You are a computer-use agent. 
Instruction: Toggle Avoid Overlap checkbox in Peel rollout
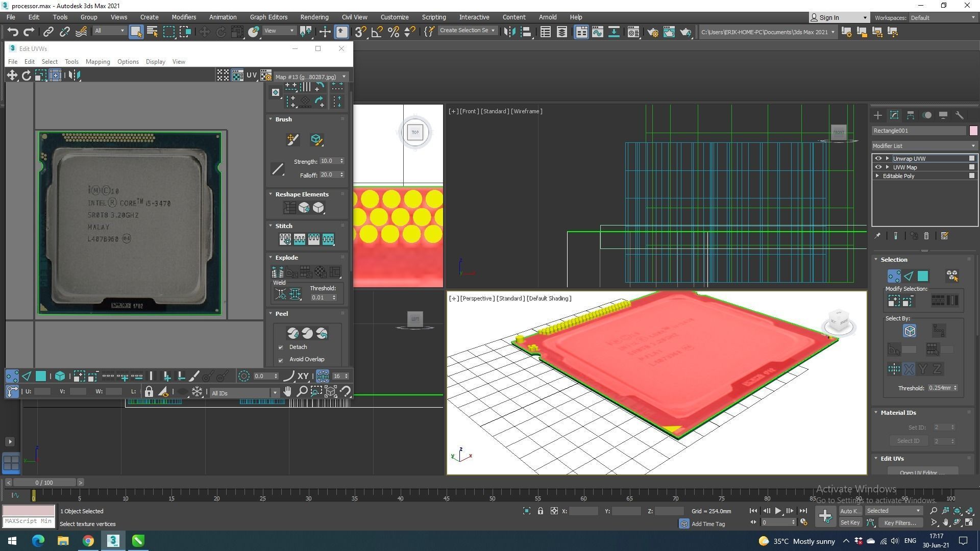click(x=281, y=360)
